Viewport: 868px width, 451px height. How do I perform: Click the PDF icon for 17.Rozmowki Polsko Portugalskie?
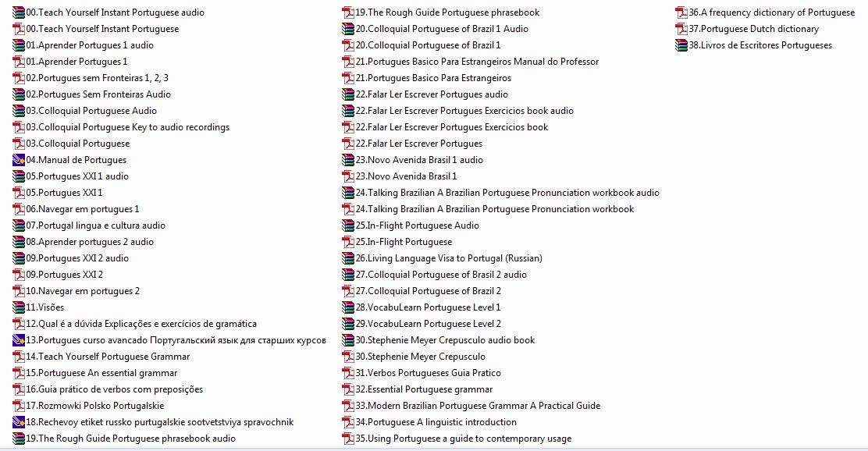20,406
